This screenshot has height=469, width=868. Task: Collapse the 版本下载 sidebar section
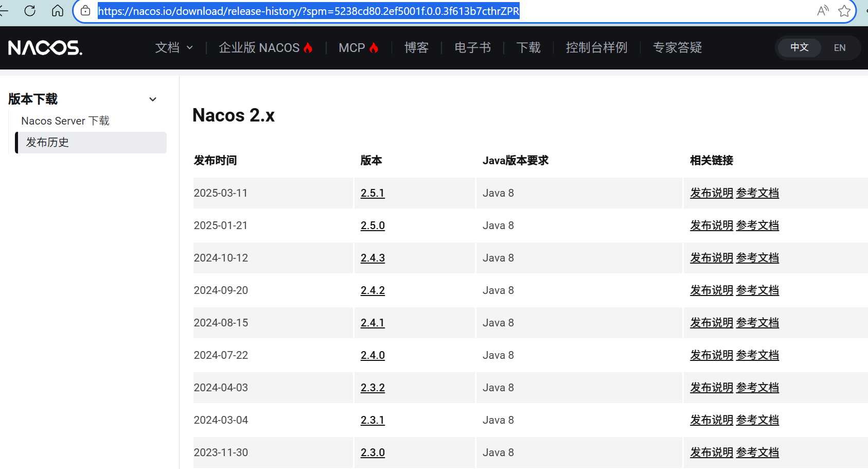tap(153, 99)
